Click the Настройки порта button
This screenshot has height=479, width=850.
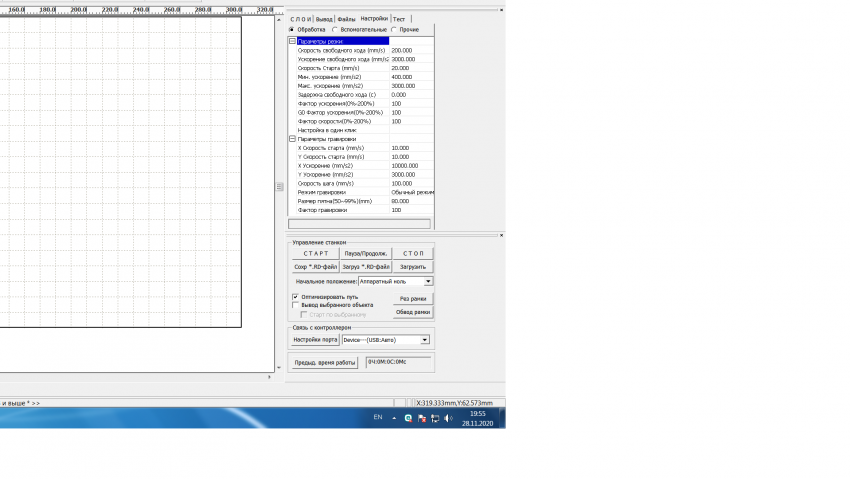point(315,340)
